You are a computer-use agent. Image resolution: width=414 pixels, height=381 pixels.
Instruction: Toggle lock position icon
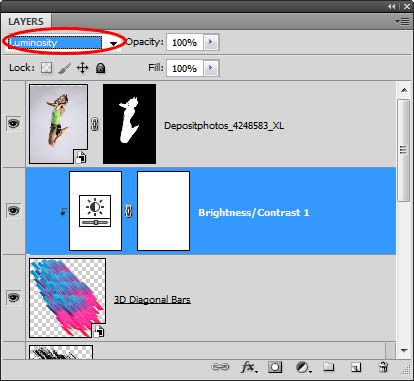(x=82, y=68)
